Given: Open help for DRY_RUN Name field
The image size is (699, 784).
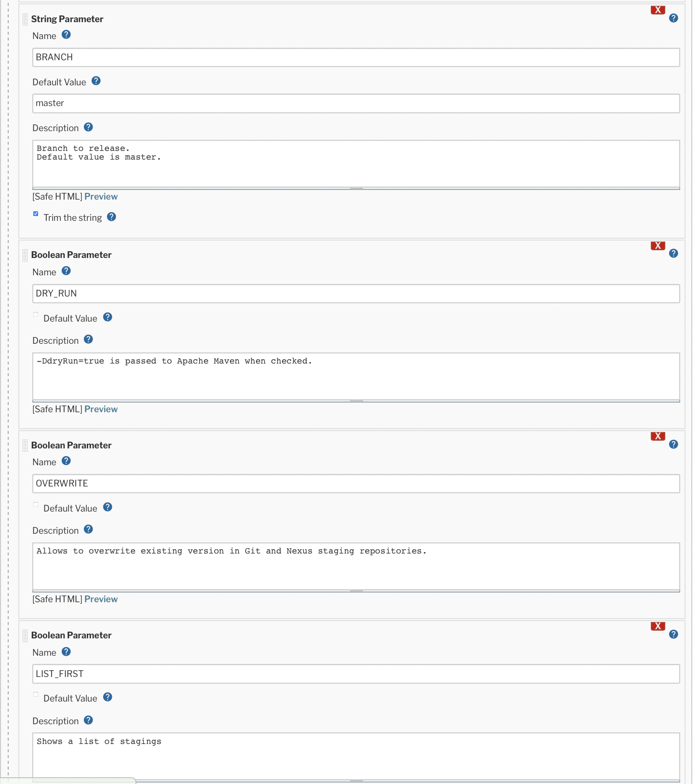Looking at the screenshot, I should tap(67, 271).
